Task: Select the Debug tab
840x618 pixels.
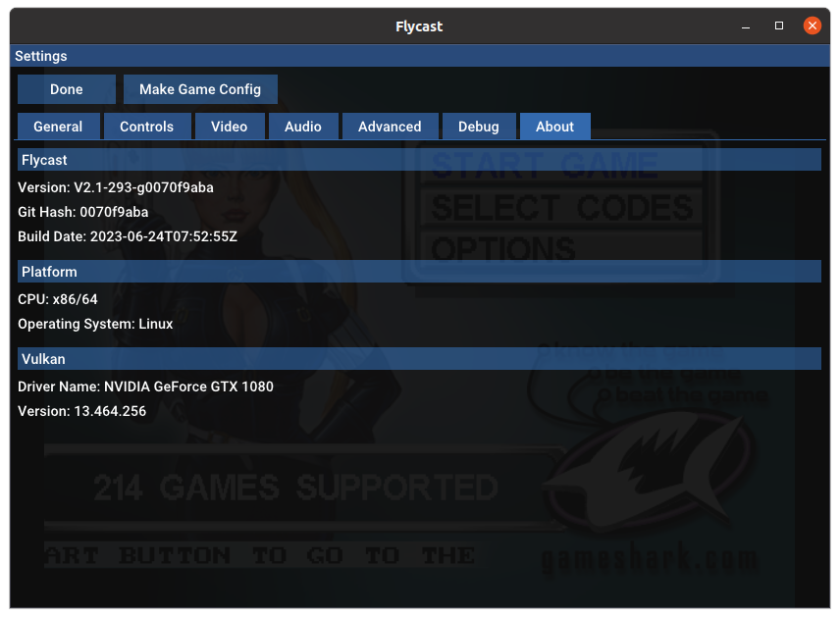Action: click(478, 126)
